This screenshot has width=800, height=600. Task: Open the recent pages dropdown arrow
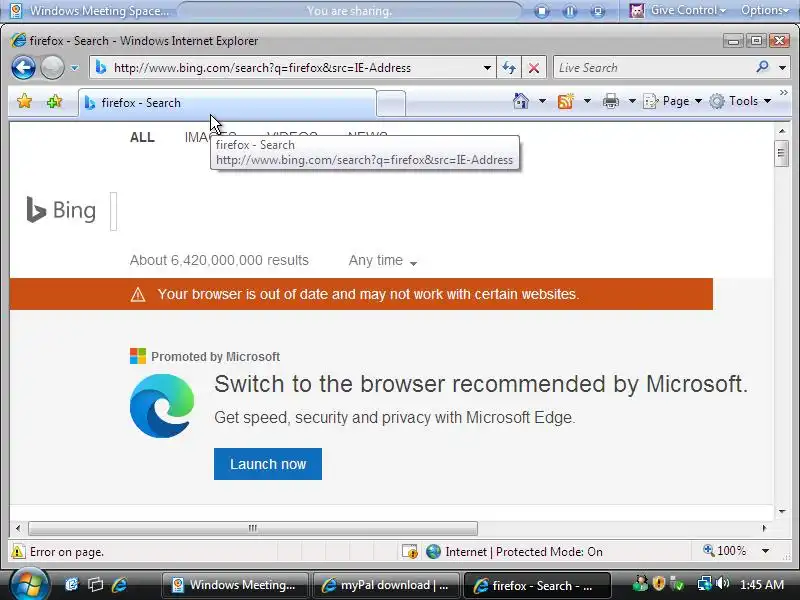pos(74,68)
